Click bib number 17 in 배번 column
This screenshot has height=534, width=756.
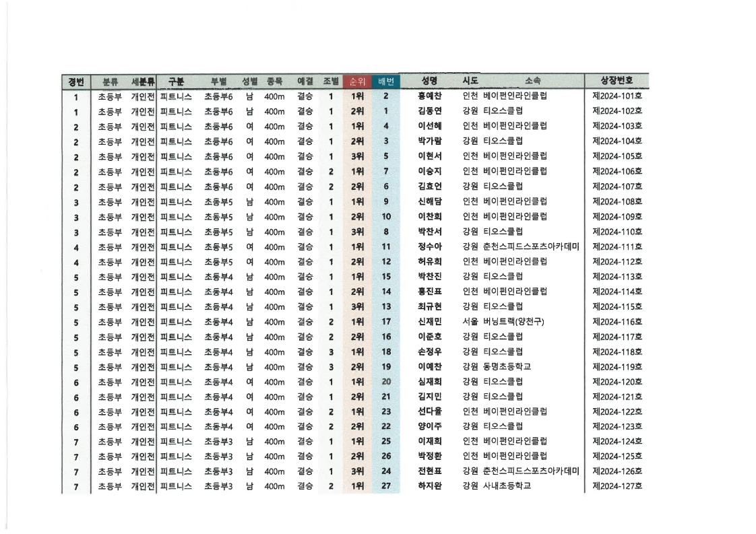[385, 321]
